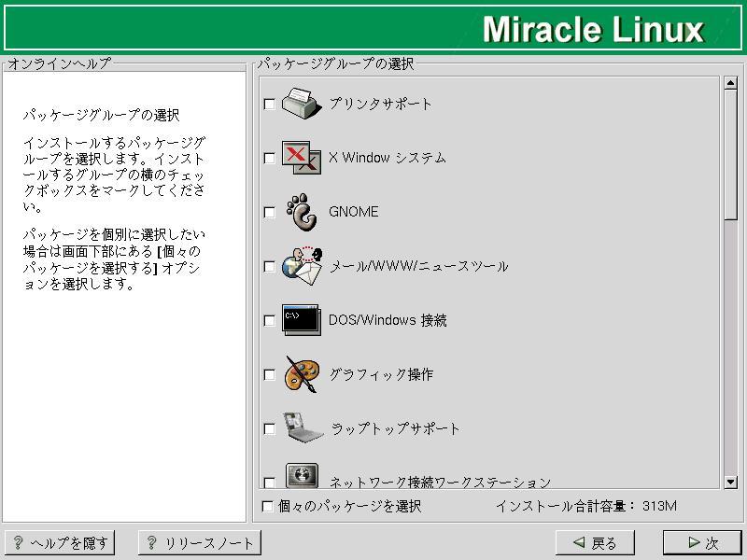The width and height of the screenshot is (747, 560).
Task: Click the scrollbar up arrow
Action: (x=730, y=83)
